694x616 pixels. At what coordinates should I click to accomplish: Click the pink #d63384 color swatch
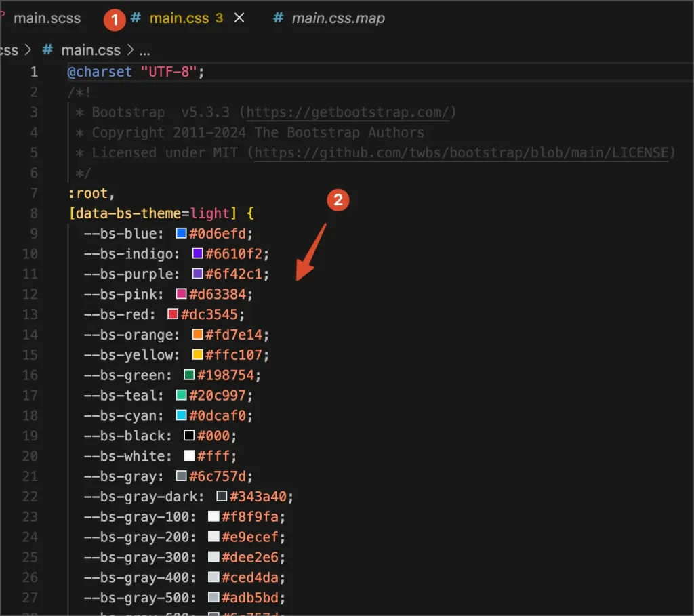(x=182, y=294)
